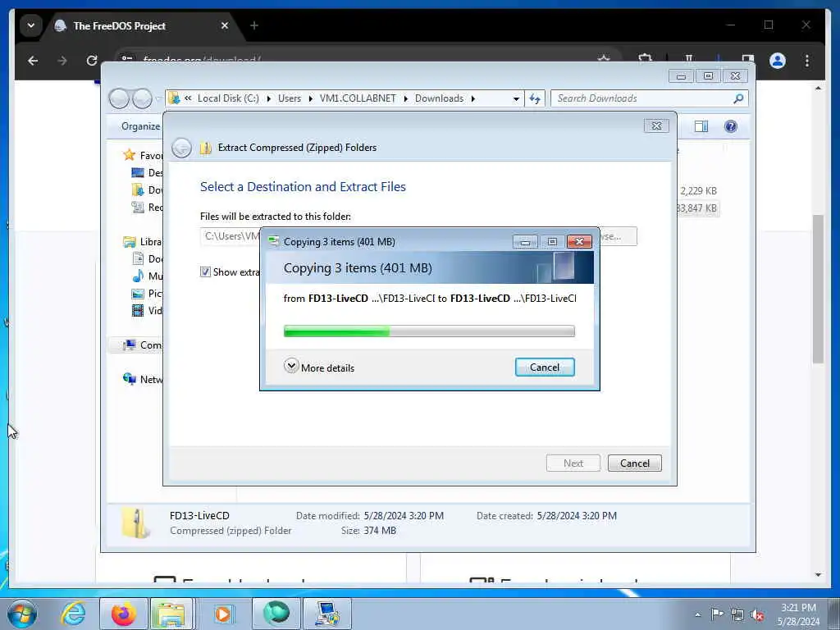Click Chrome page vertical scrollbar
The height and width of the screenshot is (630, 840).
(x=818, y=290)
